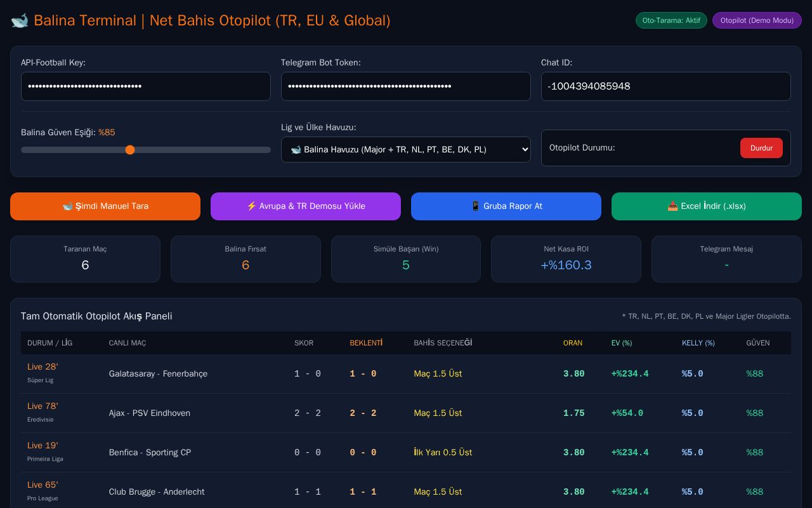Viewport: 812px width, 508px height.
Task: Click the ORAN column header
Action: [573, 343]
